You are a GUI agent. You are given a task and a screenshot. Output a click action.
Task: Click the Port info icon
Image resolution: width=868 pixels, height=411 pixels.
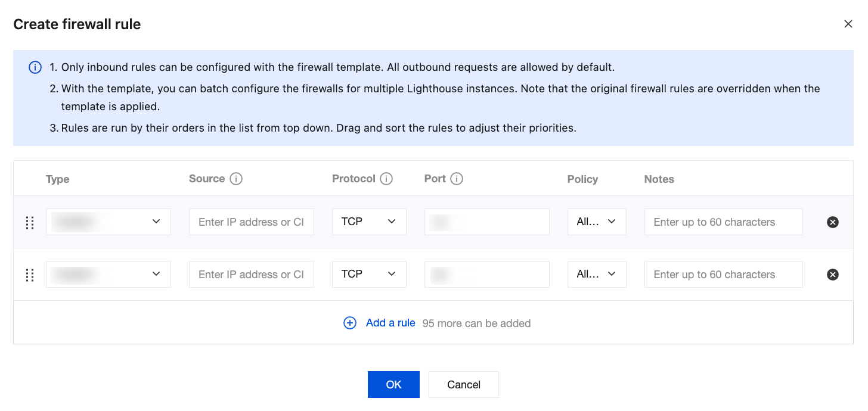(x=457, y=179)
